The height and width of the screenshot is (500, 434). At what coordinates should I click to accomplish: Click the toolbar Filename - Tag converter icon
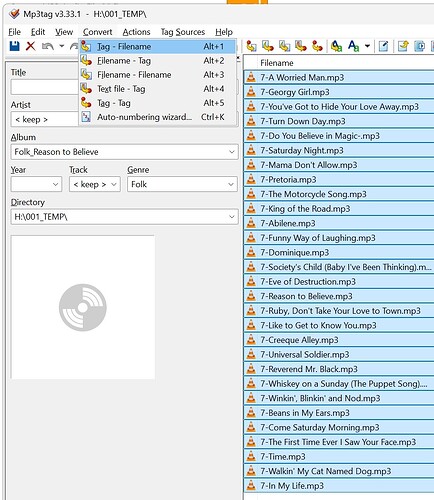tap(268, 46)
